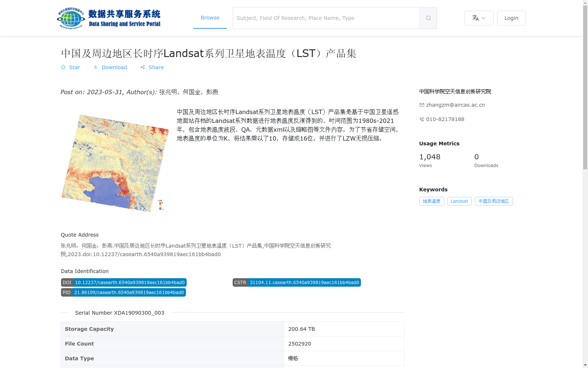Click the email icon next to zhangzm@aircas.ac.cn

(422, 105)
